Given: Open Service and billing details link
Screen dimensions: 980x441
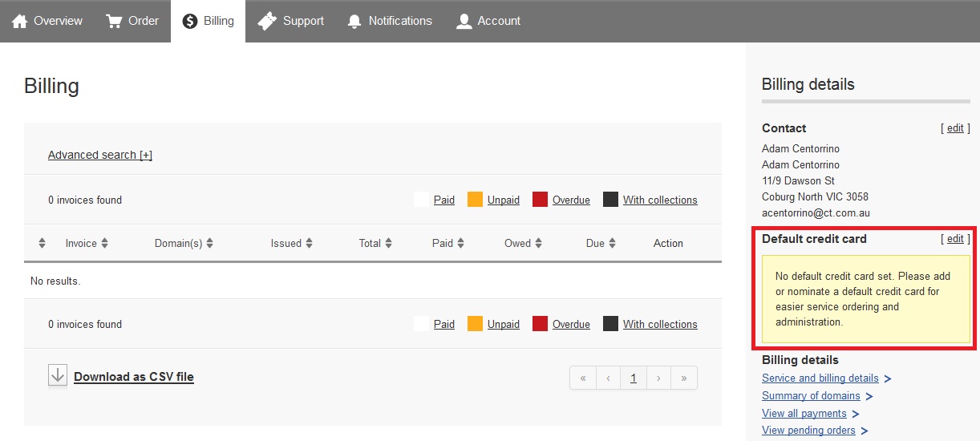Looking at the screenshot, I should tap(820, 378).
